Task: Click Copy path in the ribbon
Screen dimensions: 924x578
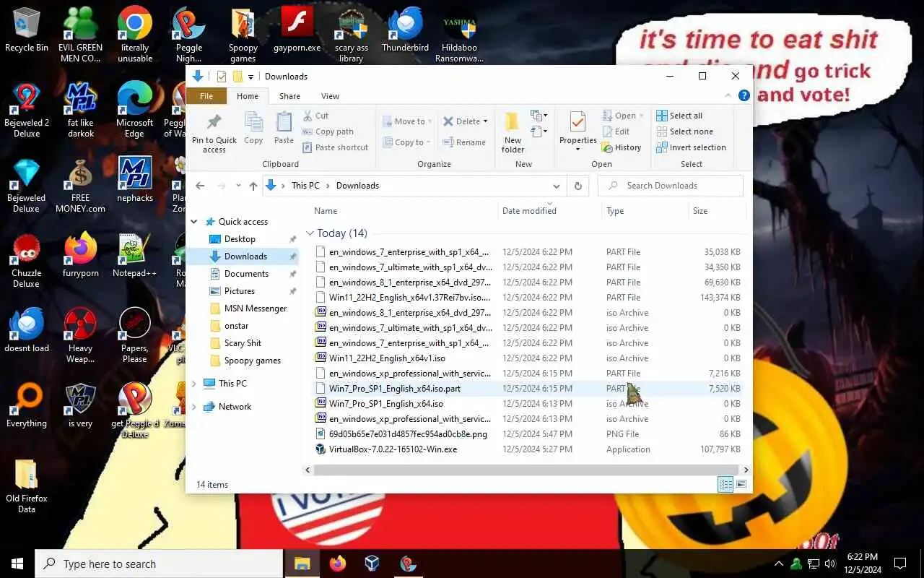Action: (328, 131)
